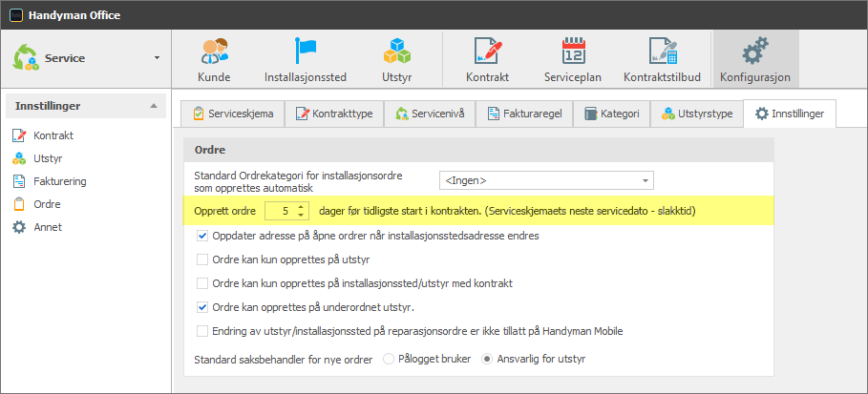The height and width of the screenshot is (394, 868).
Task: Select Pålogget bruker radio button
Action: [389, 359]
